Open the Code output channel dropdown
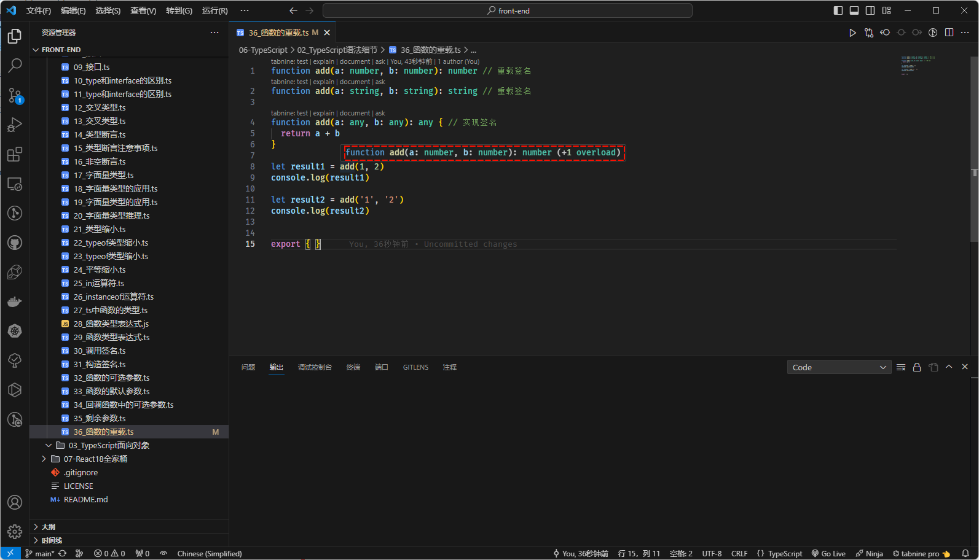This screenshot has width=979, height=560. pos(839,367)
